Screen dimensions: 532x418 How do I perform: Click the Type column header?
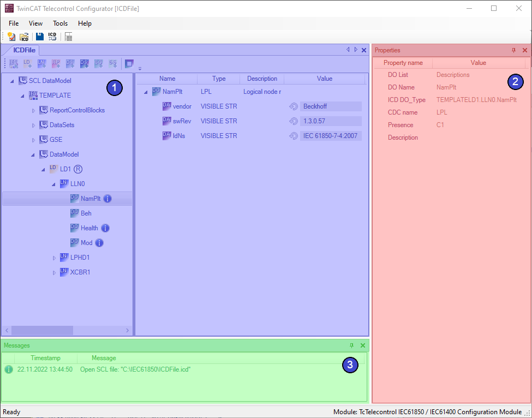(x=219, y=79)
